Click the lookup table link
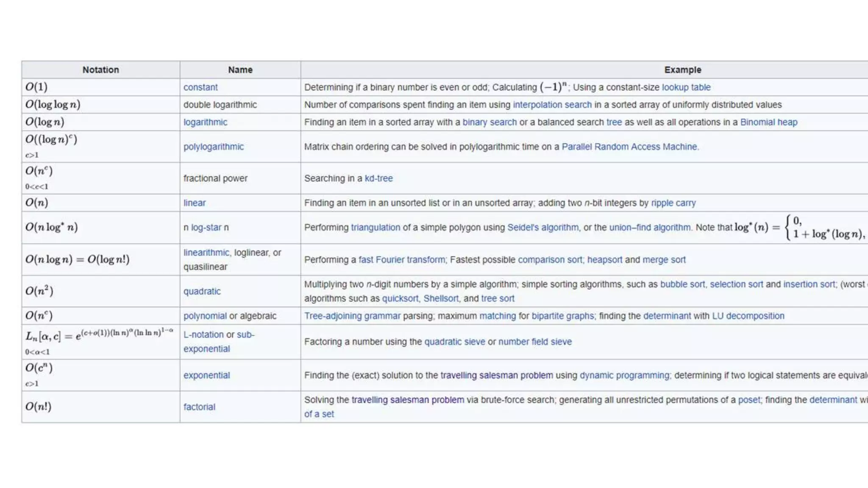 (686, 87)
